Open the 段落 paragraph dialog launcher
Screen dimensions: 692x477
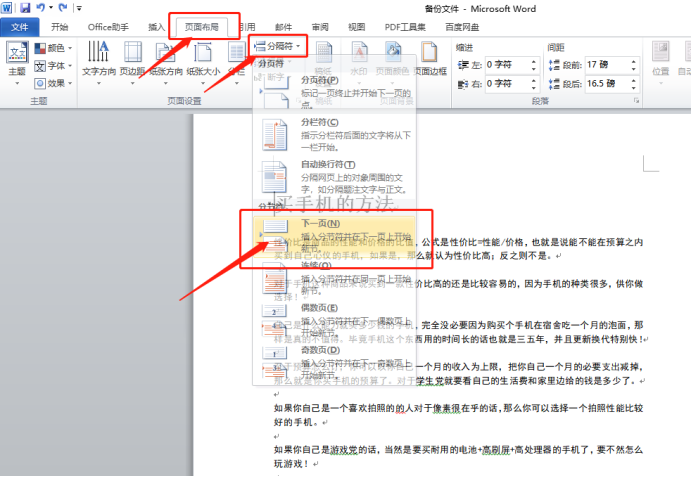636,101
